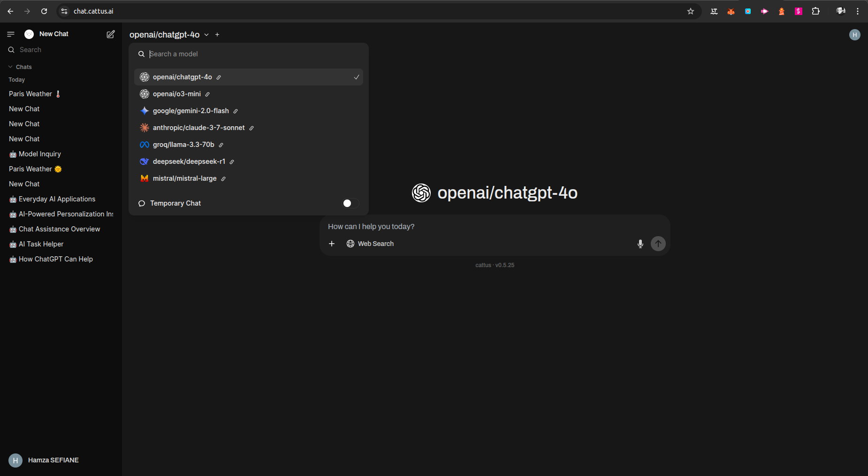Screen dimensions: 868x476
Task: Open the Chat Assistance Overview chat
Action: (x=61, y=229)
